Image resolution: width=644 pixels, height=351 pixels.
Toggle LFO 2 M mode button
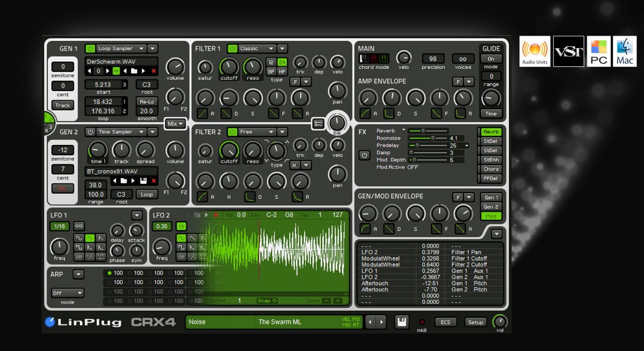click(x=181, y=226)
